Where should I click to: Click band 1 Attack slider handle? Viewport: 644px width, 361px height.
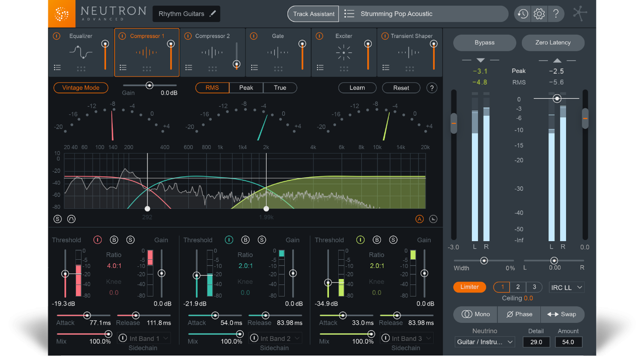coord(87,315)
